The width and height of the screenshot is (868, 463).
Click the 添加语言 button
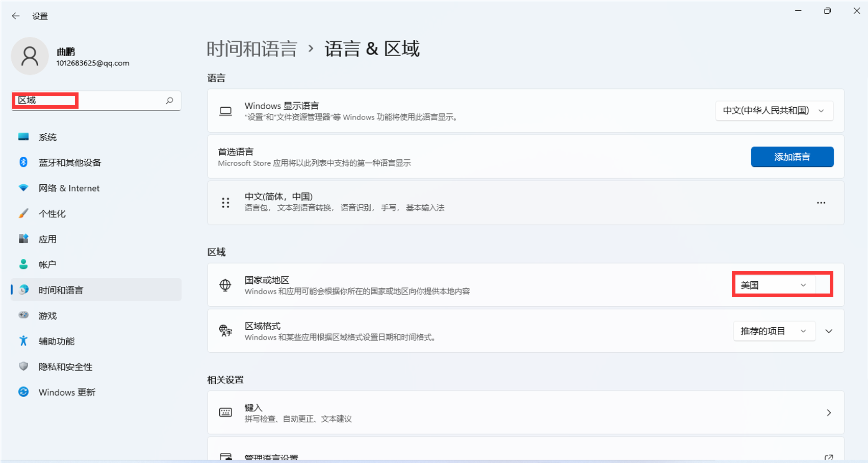pos(792,157)
